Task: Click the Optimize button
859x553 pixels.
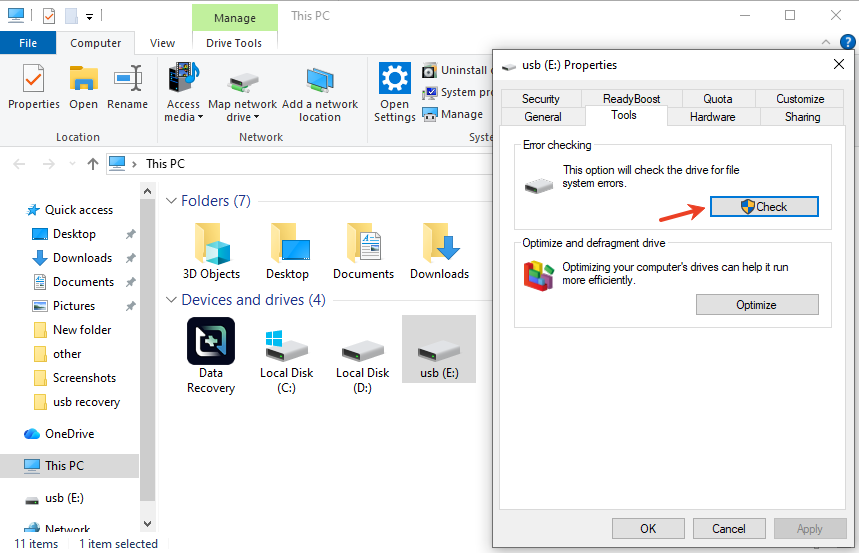Action: [757, 305]
